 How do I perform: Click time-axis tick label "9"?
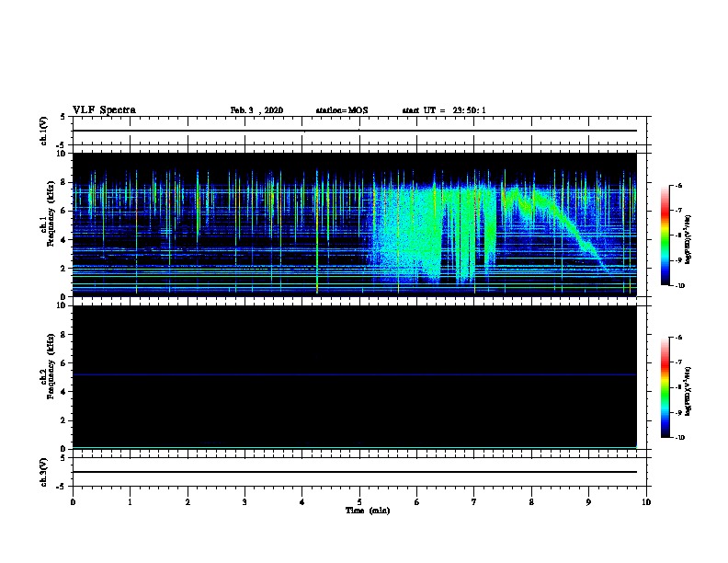[x=588, y=502]
